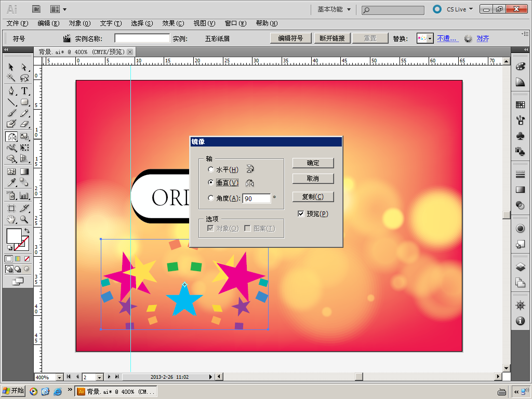Select the angle radio button
Image resolution: width=532 pixels, height=399 pixels.
click(x=211, y=198)
